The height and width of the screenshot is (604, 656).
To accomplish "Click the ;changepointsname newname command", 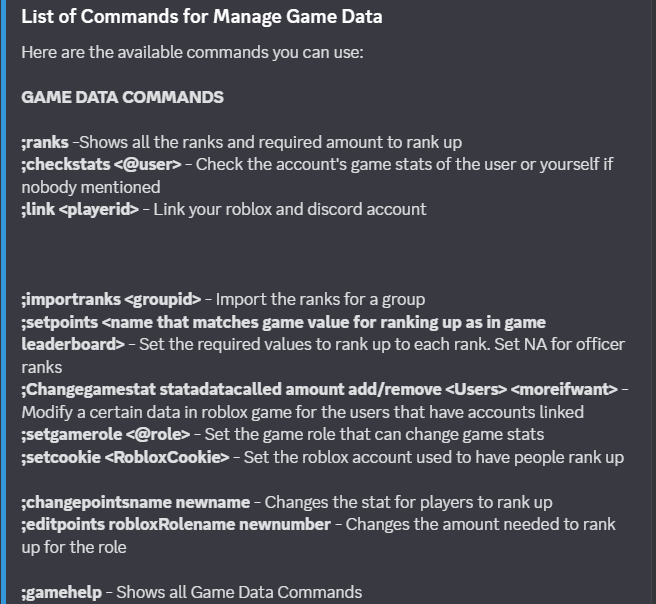I will coord(136,503).
